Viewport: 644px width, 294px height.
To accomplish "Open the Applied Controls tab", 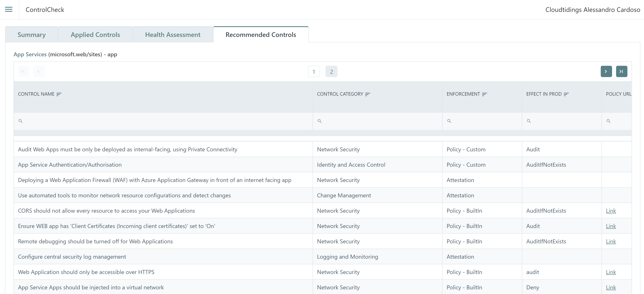I will pyautogui.click(x=95, y=35).
